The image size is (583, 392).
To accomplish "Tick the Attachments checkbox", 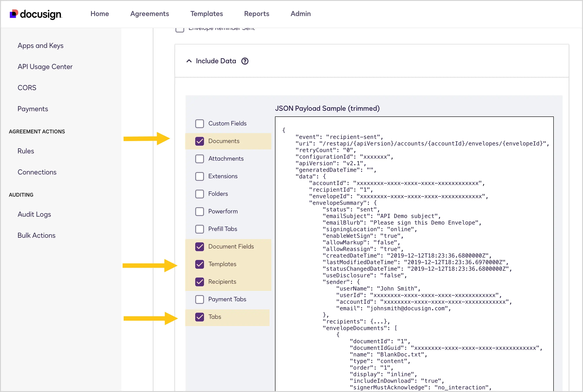I will coord(200,159).
